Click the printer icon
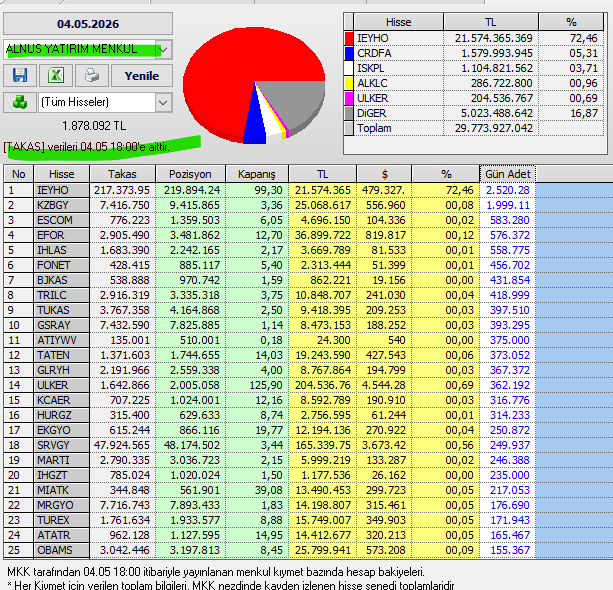The image size is (613, 590). click(x=92, y=75)
